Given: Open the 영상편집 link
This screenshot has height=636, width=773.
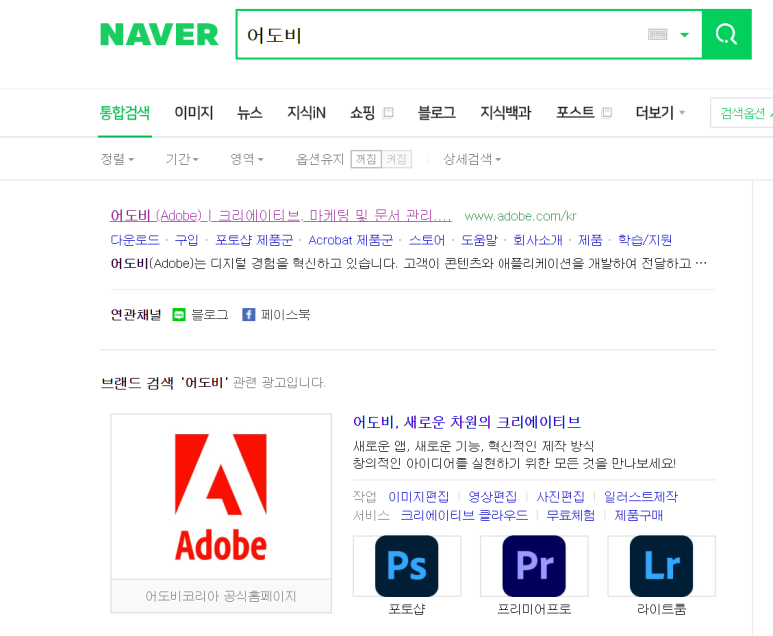Looking at the screenshot, I should [492, 496].
